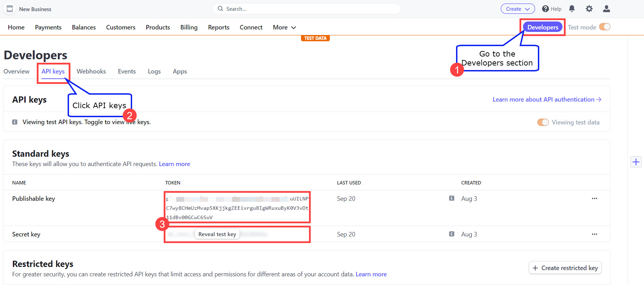The image size is (644, 285).
Task: Open the Create dropdown button
Action: click(517, 9)
